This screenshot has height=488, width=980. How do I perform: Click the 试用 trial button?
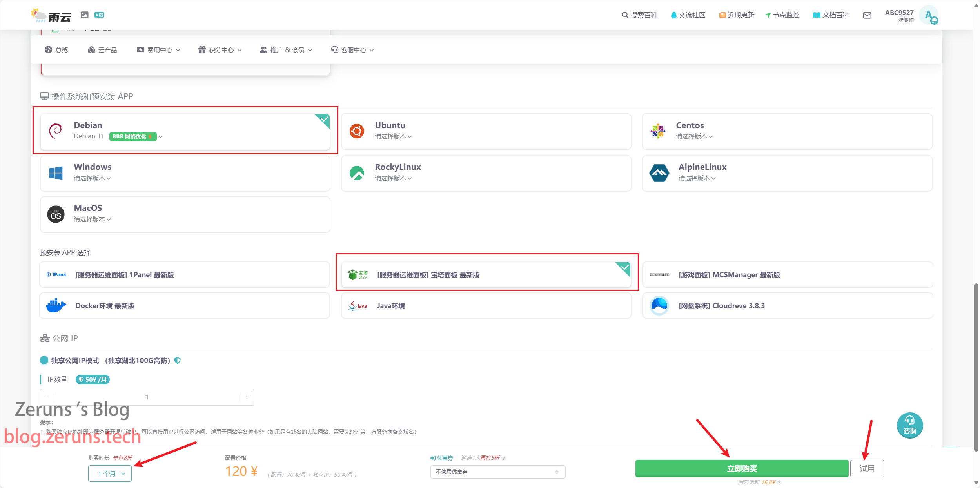867,468
